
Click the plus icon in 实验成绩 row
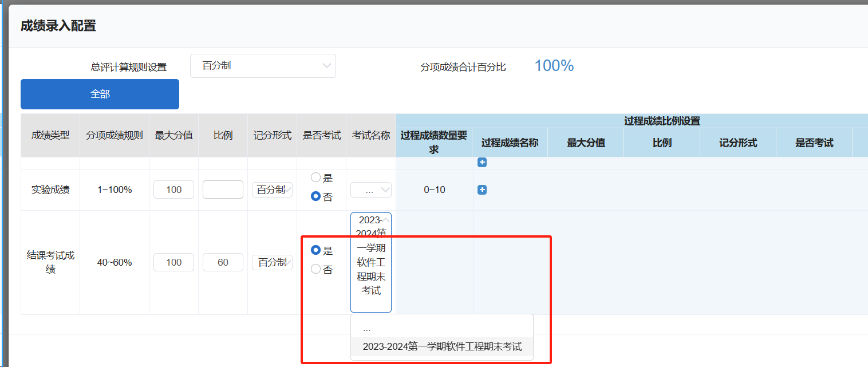tap(482, 190)
